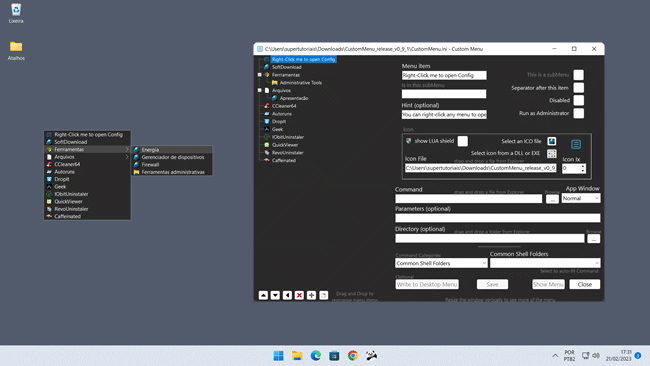Choose Gerenciador de dispositivos in submenu
Screen dimensions: 650x366
[x=172, y=158]
